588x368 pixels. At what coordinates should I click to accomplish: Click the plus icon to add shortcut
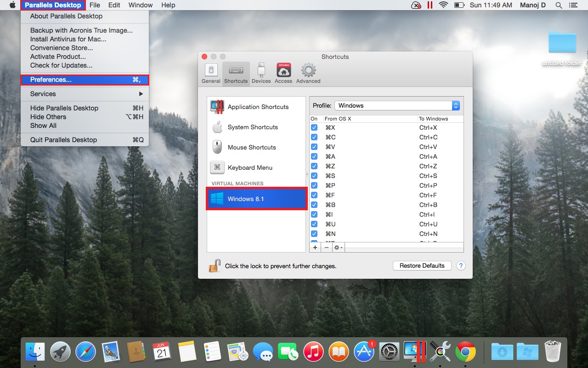tap(315, 247)
